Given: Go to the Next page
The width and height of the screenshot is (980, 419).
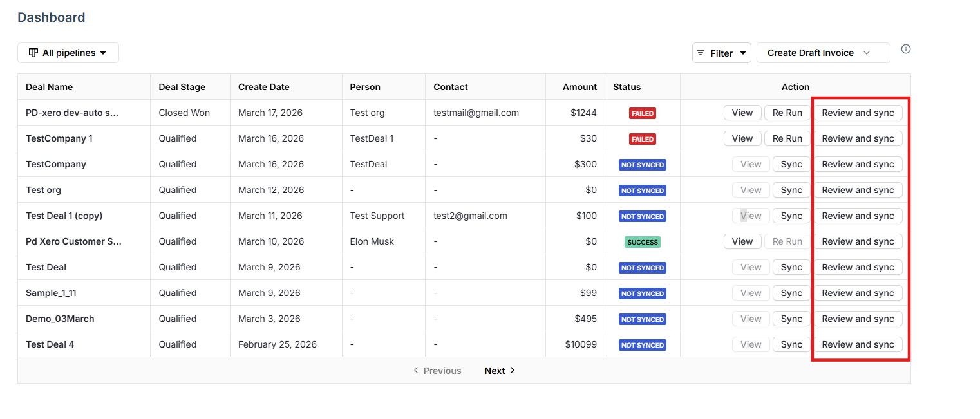Looking at the screenshot, I should 495,370.
